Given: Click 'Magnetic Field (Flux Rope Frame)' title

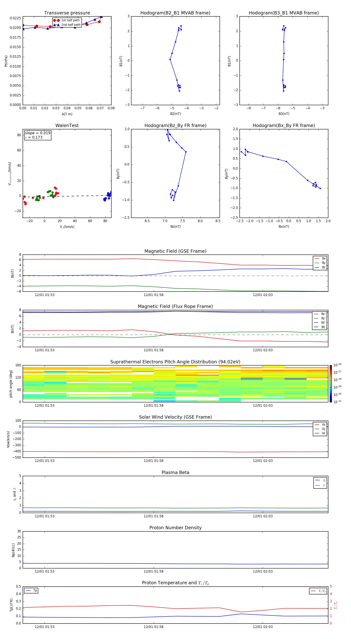Looking at the screenshot, I should pos(175,307).
